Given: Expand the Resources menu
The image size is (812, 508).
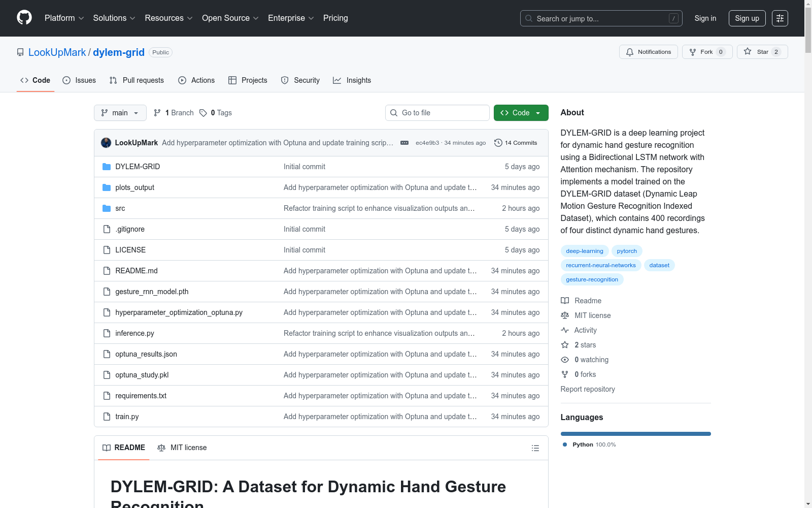Looking at the screenshot, I should click(168, 18).
